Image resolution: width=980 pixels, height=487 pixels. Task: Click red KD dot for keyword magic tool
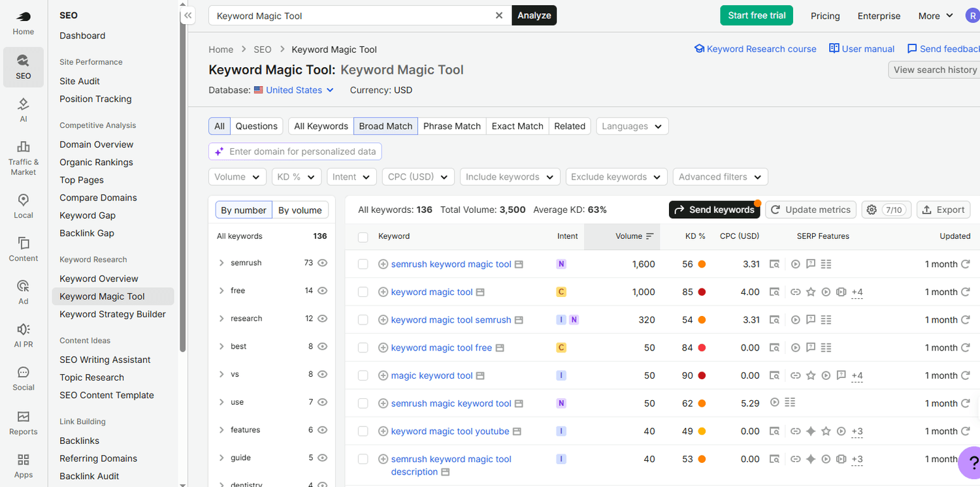point(702,292)
